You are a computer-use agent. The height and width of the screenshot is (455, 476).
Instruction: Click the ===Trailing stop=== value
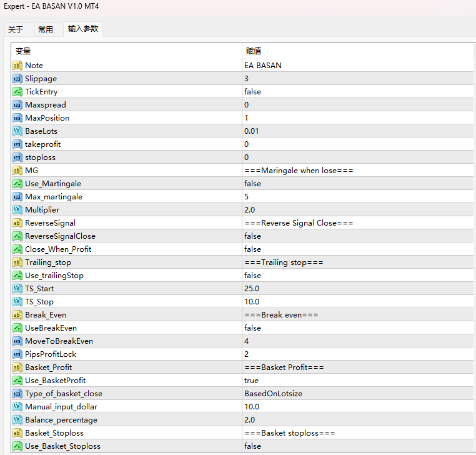pos(284,262)
